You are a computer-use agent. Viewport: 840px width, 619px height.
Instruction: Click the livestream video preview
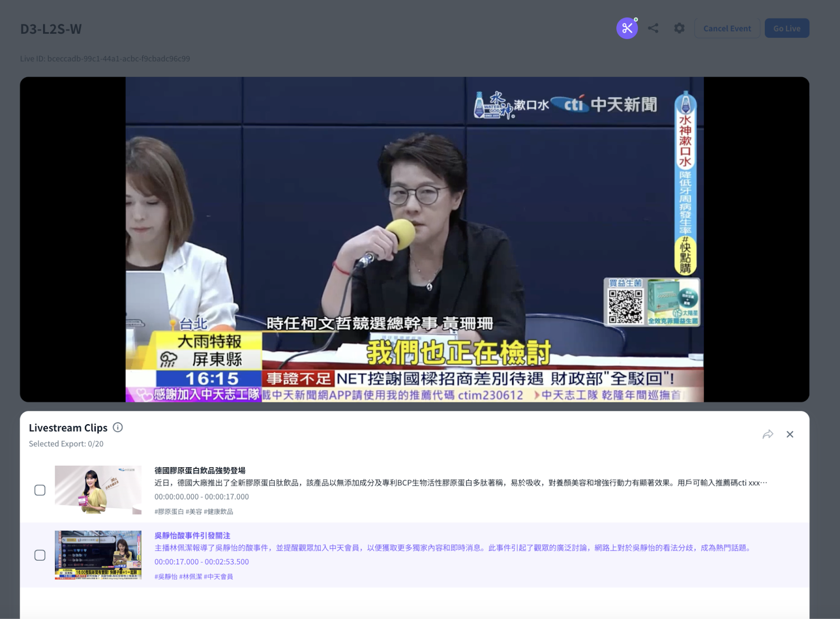point(414,239)
